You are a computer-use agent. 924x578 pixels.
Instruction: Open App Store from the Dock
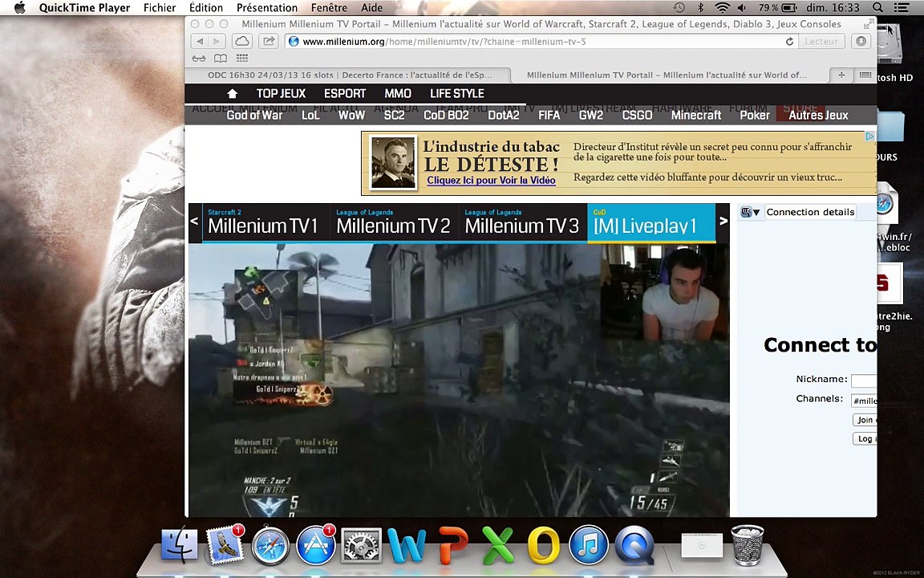click(x=316, y=545)
